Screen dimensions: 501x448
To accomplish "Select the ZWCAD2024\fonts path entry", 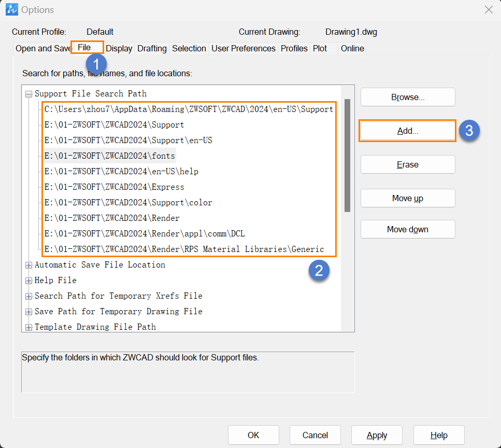I will click(x=110, y=156).
